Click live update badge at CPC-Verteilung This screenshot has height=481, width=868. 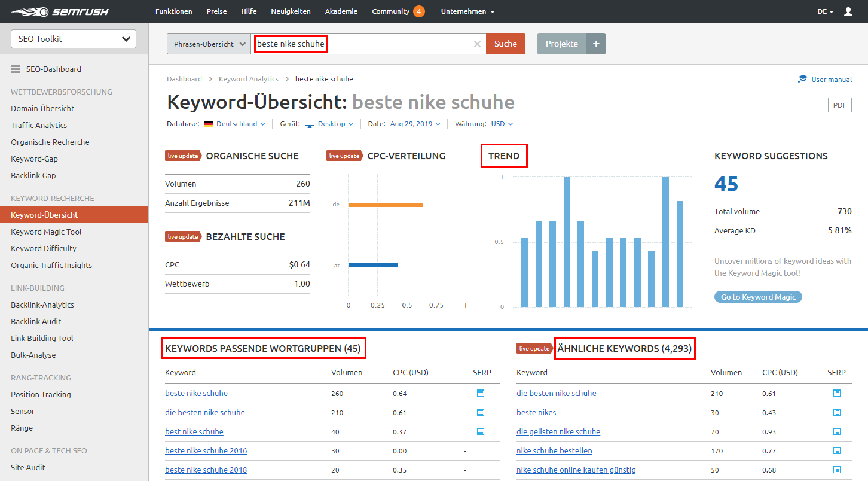[x=345, y=156]
